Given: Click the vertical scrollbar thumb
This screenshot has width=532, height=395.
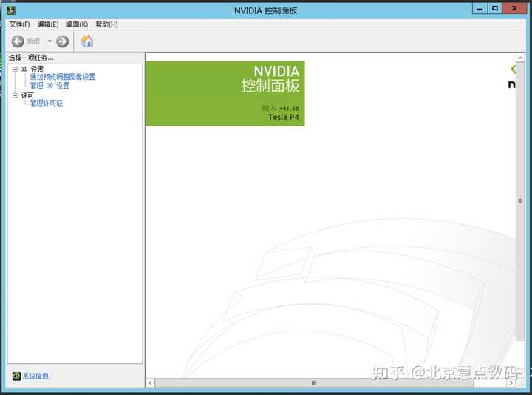Looking at the screenshot, I should (x=520, y=201).
